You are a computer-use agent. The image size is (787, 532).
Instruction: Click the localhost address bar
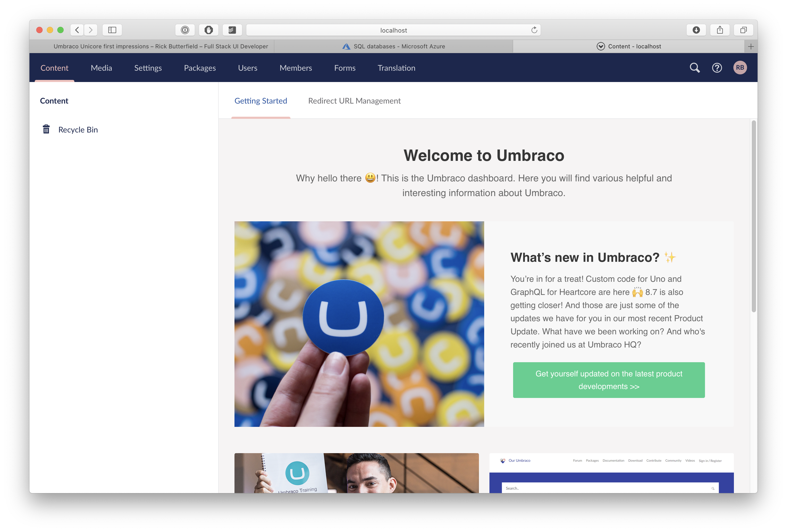pos(393,30)
